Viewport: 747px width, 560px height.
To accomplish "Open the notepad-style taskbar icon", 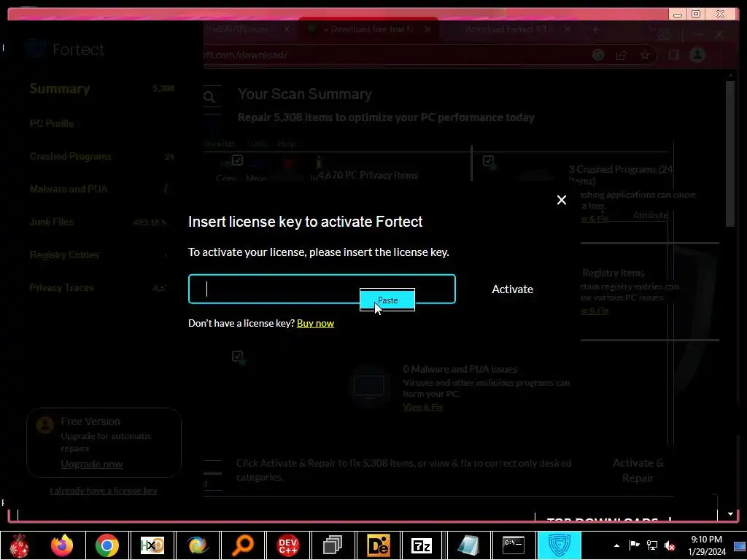I will point(469,545).
